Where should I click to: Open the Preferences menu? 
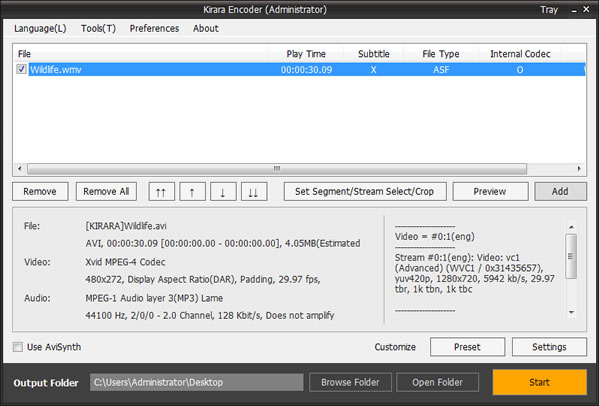coord(154,29)
